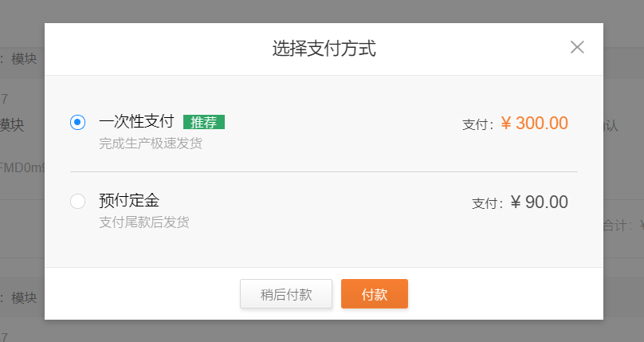This screenshot has width=644, height=342.
Task: Click the 完成生产极速发货 description text
Action: click(x=151, y=143)
